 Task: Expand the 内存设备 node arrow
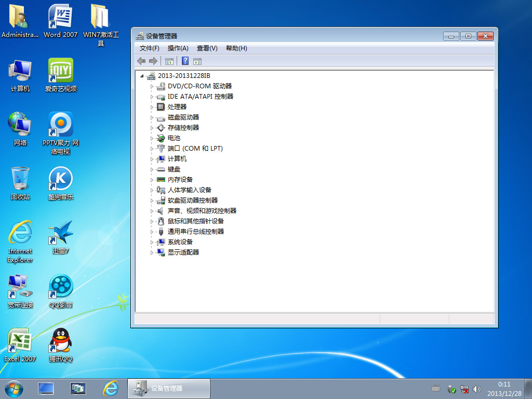(x=152, y=180)
